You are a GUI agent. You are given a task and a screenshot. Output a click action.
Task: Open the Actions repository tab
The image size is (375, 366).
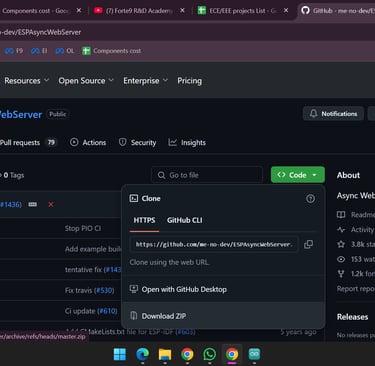[x=88, y=143]
